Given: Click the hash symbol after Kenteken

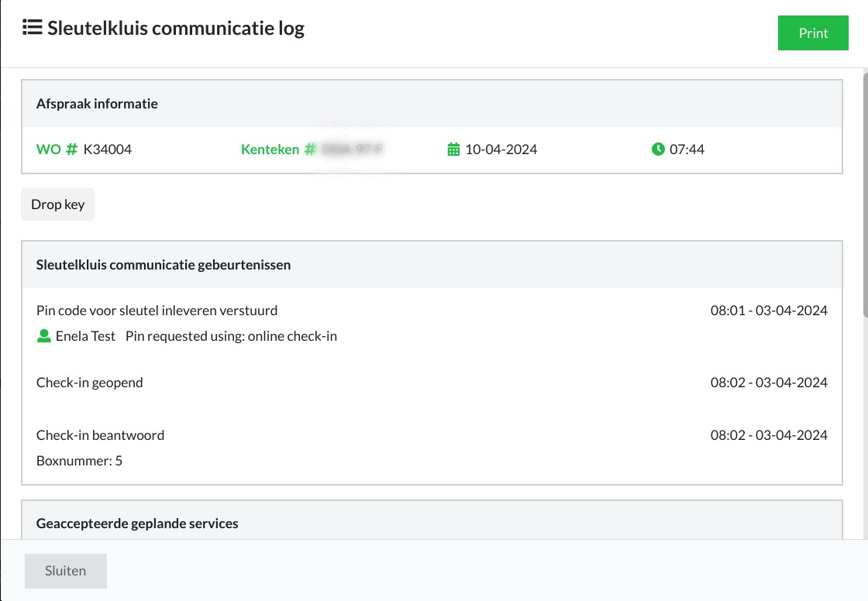Looking at the screenshot, I should [310, 149].
